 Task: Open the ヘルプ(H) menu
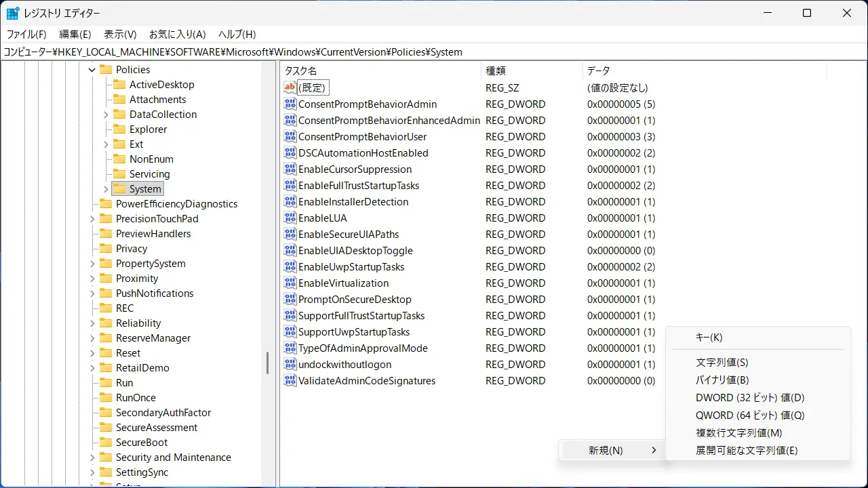pyautogui.click(x=237, y=34)
